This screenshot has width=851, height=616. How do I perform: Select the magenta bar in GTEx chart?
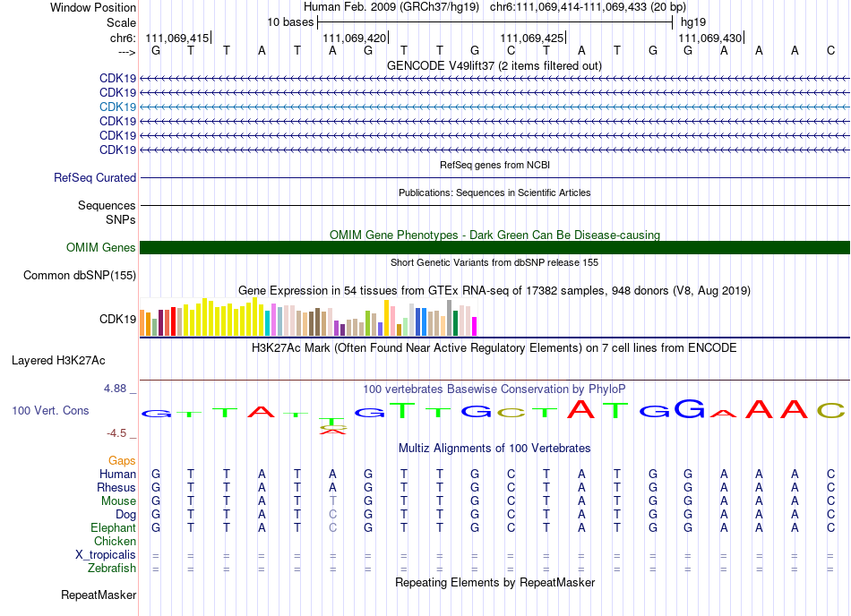coord(474,327)
